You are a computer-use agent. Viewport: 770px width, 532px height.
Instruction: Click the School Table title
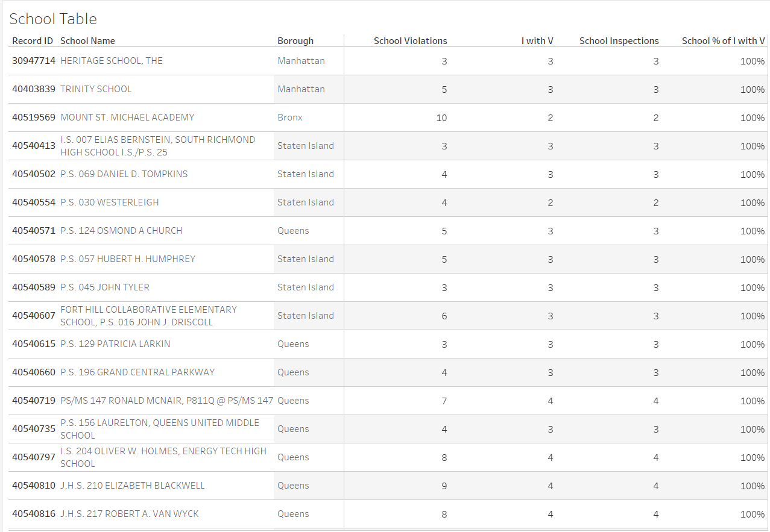point(53,19)
